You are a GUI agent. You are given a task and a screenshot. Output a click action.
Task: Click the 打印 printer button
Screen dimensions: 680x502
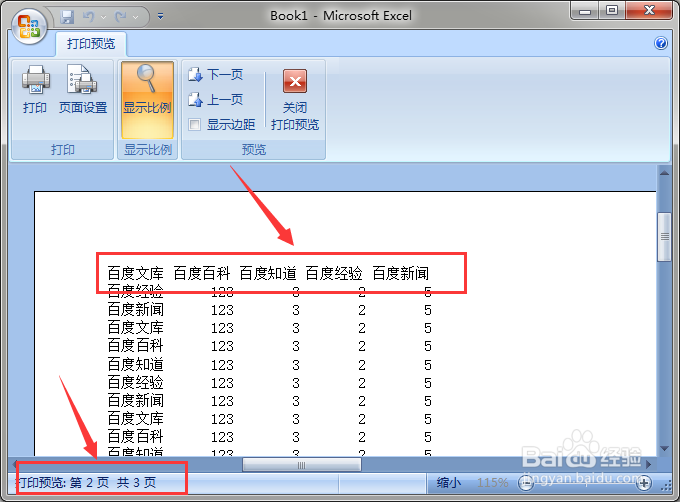coord(36,89)
